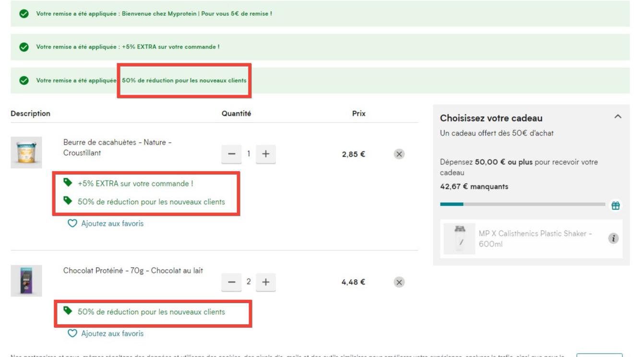Click the gift spending progress bar
Viewport: 644px width, 357px height.
(522, 205)
